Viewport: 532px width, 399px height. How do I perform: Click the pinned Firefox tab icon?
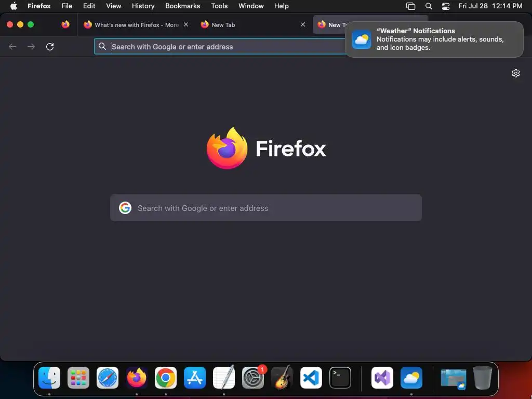tap(65, 24)
